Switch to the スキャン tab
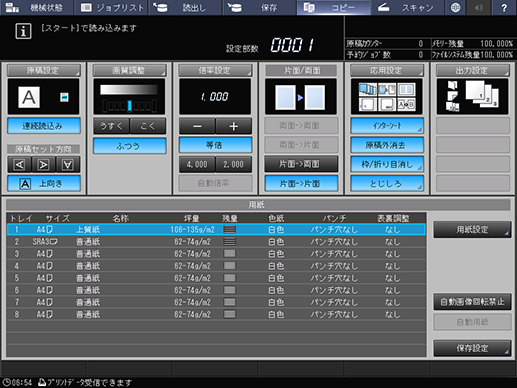This screenshot has width=517, height=388. pyautogui.click(x=407, y=7)
